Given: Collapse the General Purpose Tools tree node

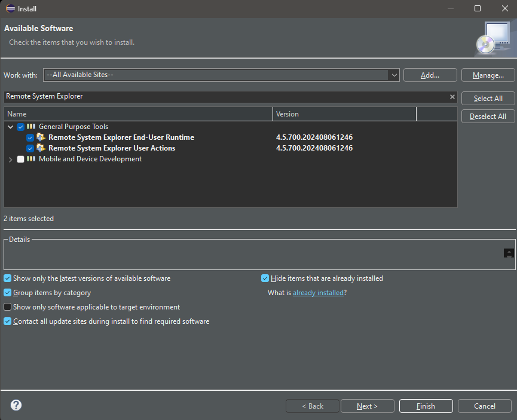Looking at the screenshot, I should pos(10,127).
